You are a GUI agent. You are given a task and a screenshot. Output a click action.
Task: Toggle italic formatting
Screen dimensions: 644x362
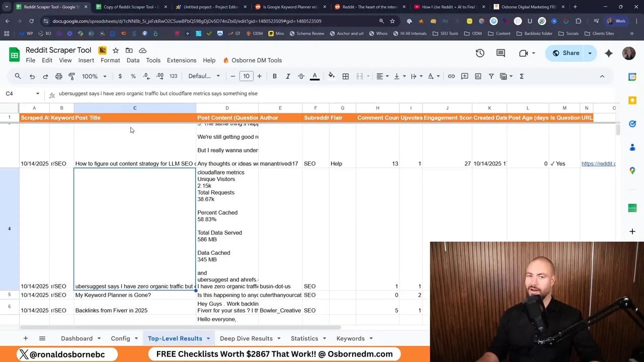[x=288, y=76]
